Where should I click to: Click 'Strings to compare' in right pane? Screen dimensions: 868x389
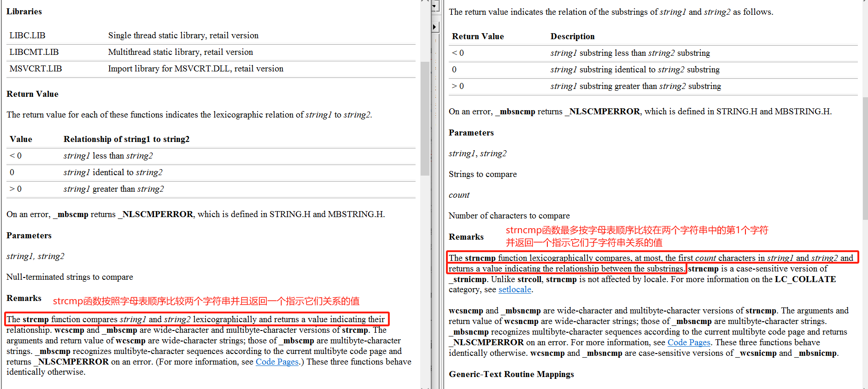click(483, 174)
